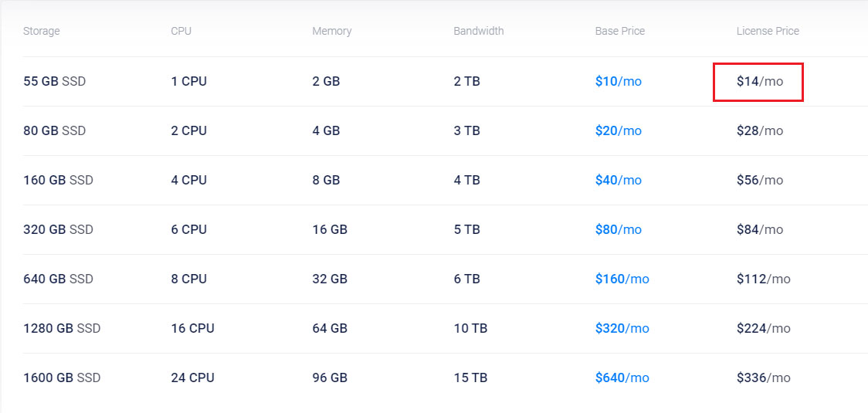Select the 640 GB SSD storage cell

point(58,279)
